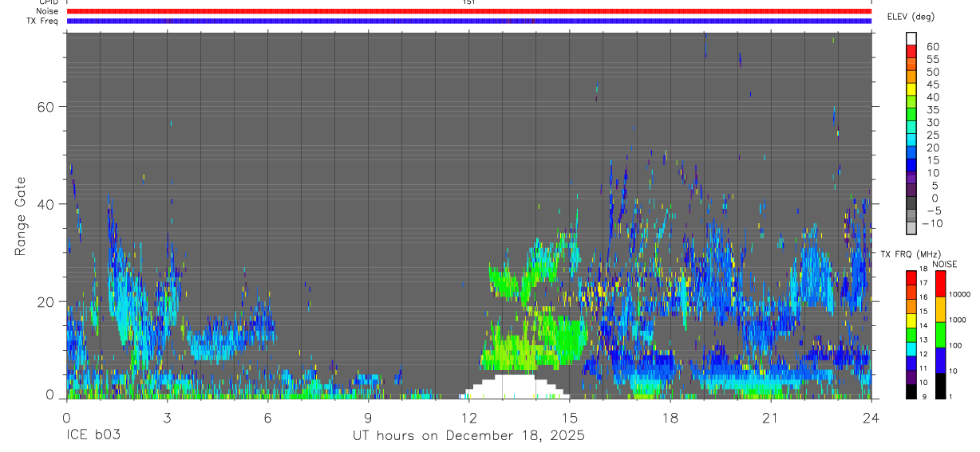
Task: Click the blue TX Freq bar at top
Action: (x=469, y=21)
